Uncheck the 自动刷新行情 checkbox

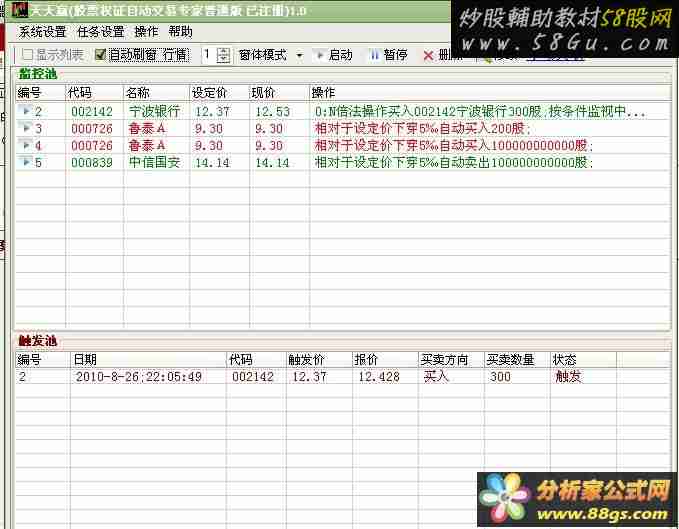click(100, 55)
